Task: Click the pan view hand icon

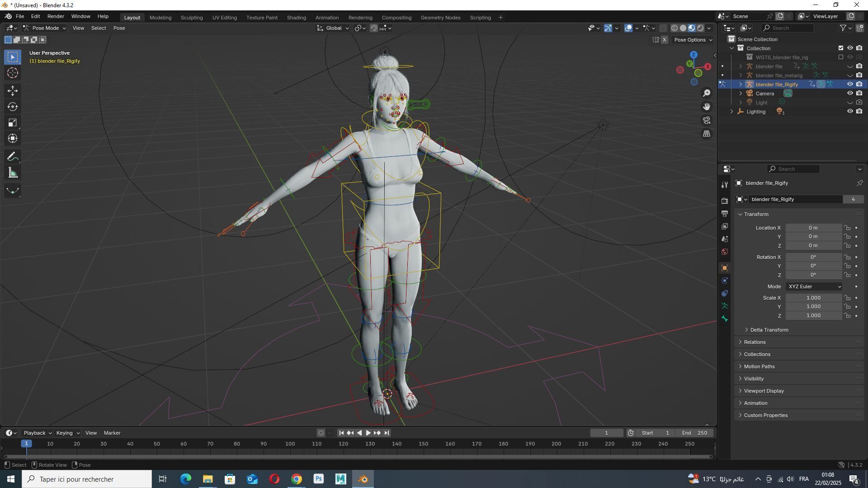Action: pos(707,107)
